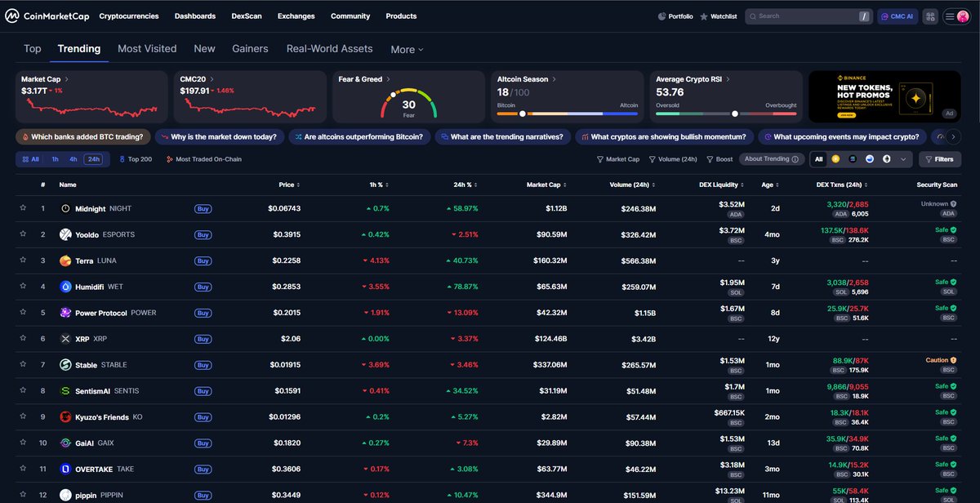Click the Power Protocol coin logo
Viewport: 980px width, 503px height.
[x=65, y=313]
